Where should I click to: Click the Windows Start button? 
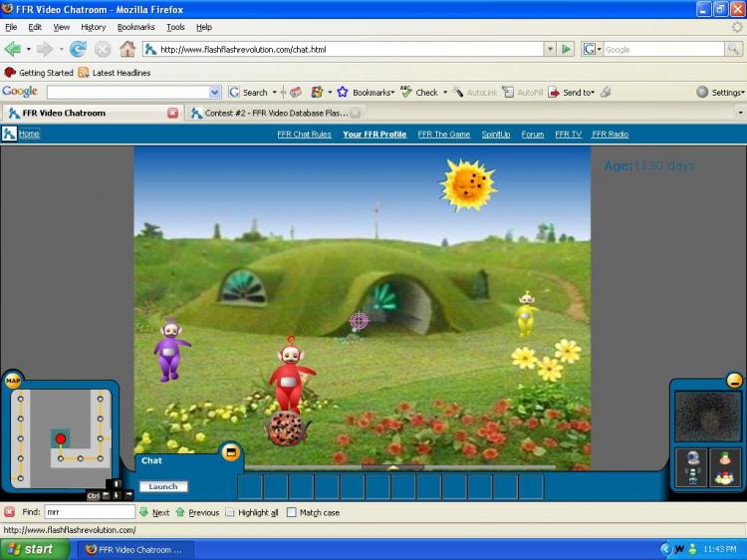[x=34, y=549]
